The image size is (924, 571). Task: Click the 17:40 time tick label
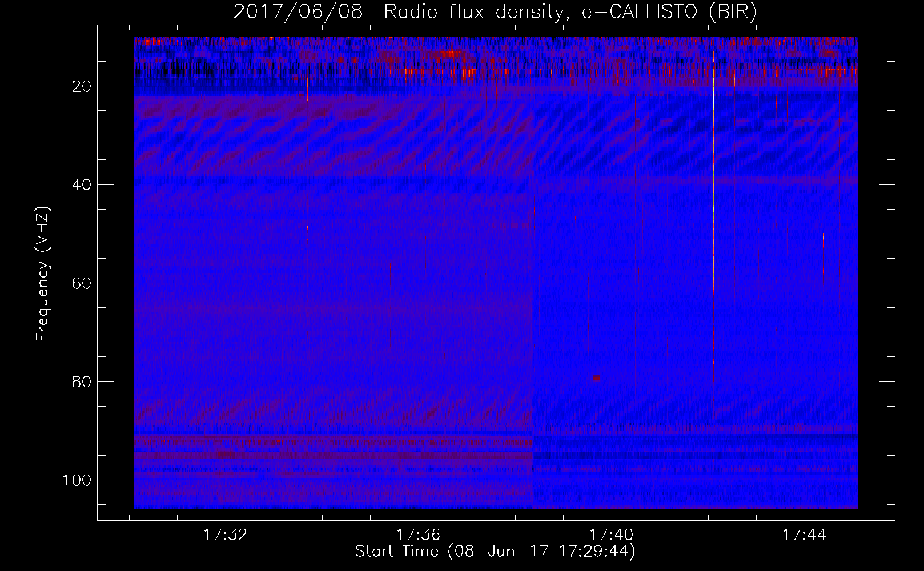(612, 535)
